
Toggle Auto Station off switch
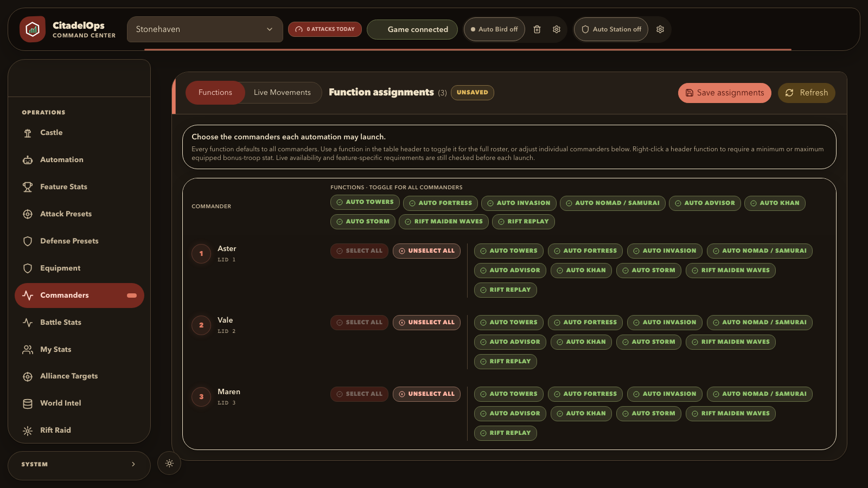click(x=611, y=29)
